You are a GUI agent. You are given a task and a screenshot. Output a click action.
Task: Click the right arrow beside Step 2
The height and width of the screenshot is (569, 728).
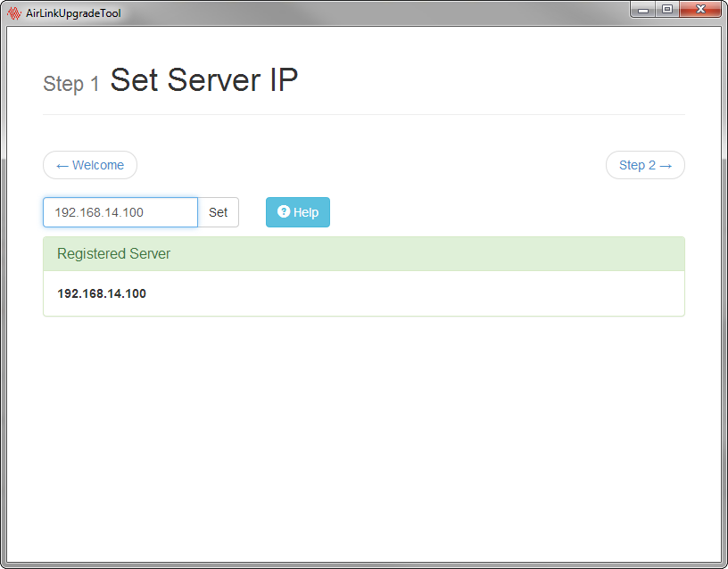[x=666, y=166]
